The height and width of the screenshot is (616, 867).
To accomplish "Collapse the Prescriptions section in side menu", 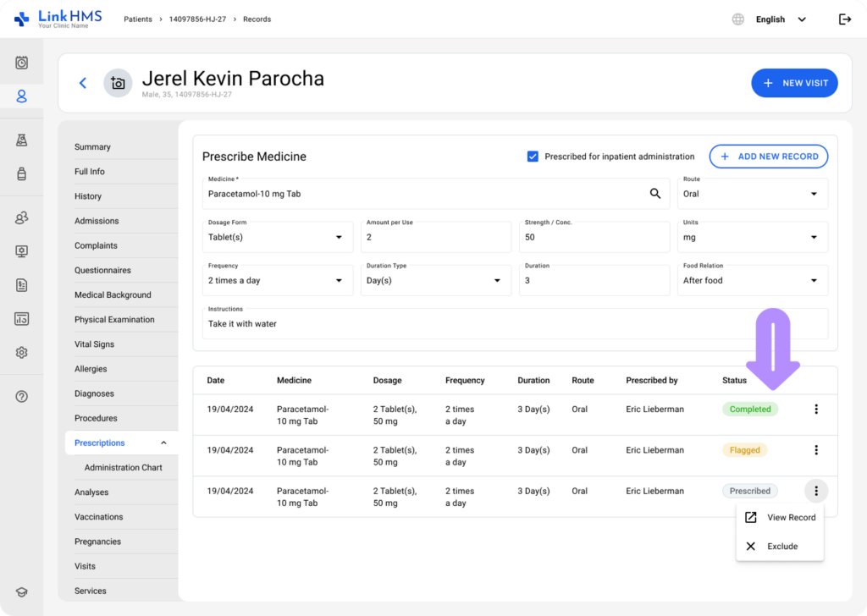I will 163,443.
